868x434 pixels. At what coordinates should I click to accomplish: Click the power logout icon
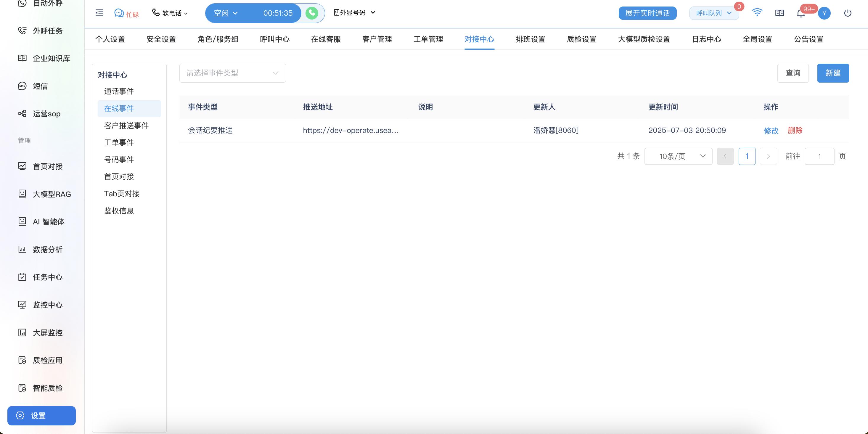pyautogui.click(x=848, y=13)
